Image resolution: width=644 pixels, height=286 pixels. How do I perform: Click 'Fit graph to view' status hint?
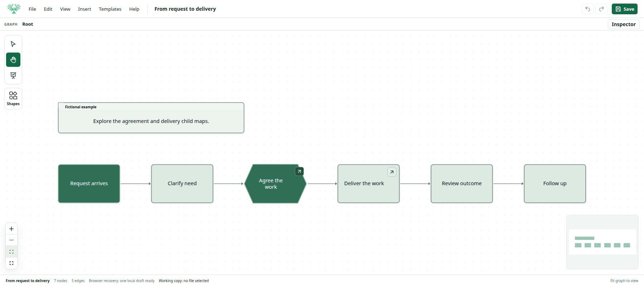pyautogui.click(x=624, y=281)
